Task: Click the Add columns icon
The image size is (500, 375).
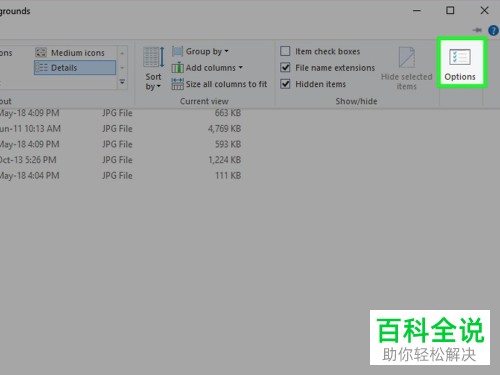Action: pyautogui.click(x=177, y=68)
